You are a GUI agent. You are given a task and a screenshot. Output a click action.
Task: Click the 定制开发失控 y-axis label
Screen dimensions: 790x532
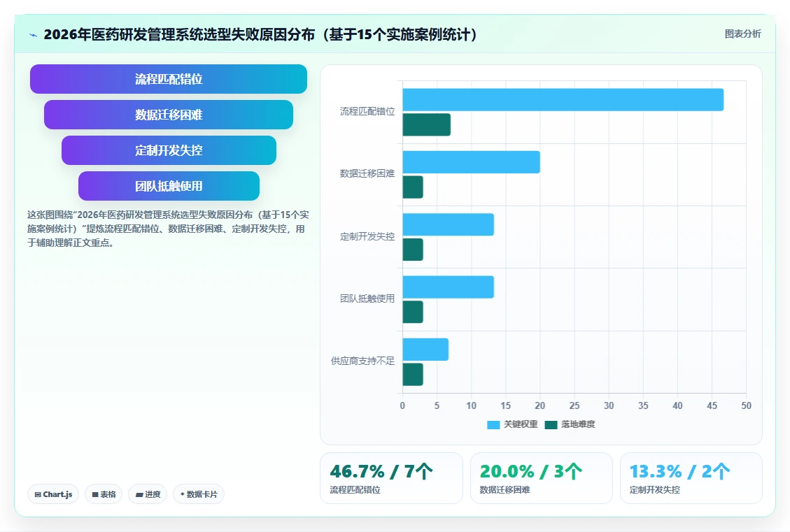(367, 236)
